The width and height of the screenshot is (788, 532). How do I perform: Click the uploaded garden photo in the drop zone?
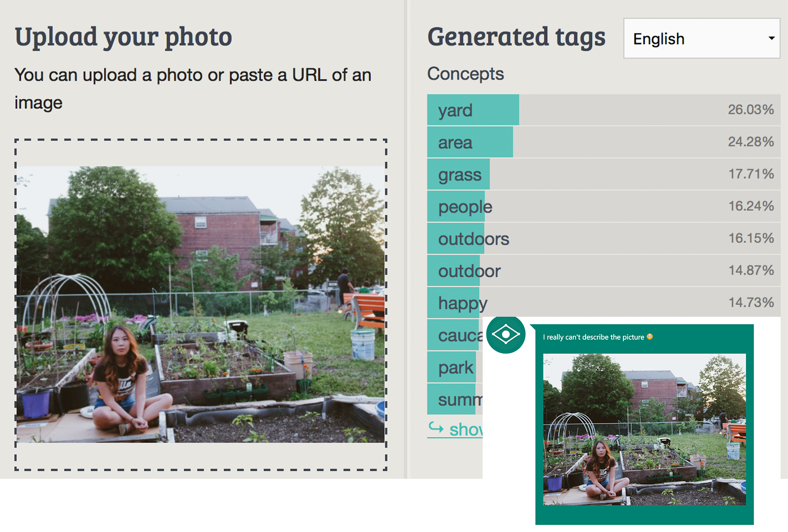click(200, 304)
